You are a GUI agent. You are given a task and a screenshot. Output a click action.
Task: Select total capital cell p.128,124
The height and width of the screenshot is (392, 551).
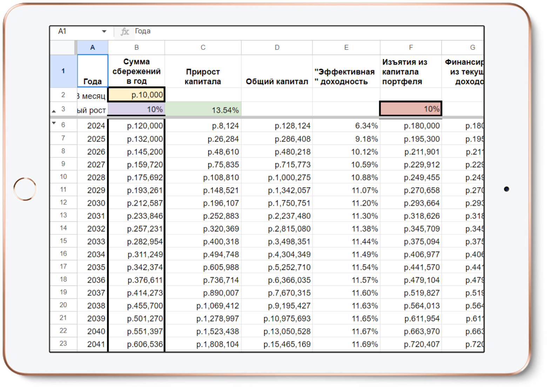pos(277,126)
